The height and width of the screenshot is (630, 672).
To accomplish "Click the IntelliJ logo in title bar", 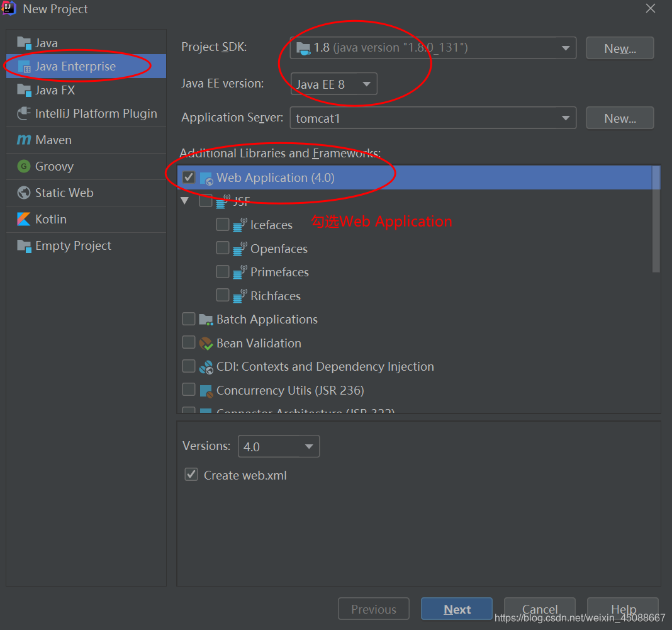I will 9,8.
